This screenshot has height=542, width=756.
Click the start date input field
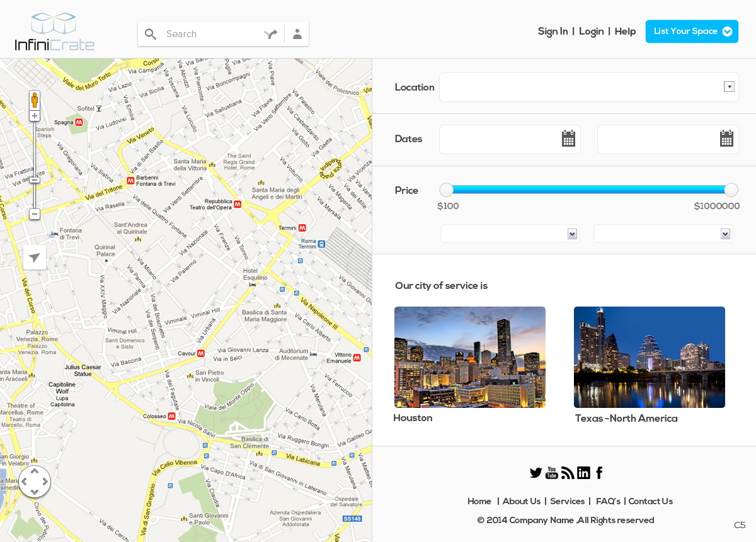pos(510,139)
